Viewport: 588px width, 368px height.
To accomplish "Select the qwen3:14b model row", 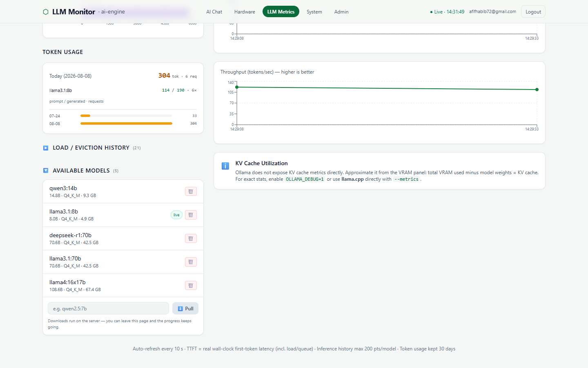I will [x=123, y=191].
